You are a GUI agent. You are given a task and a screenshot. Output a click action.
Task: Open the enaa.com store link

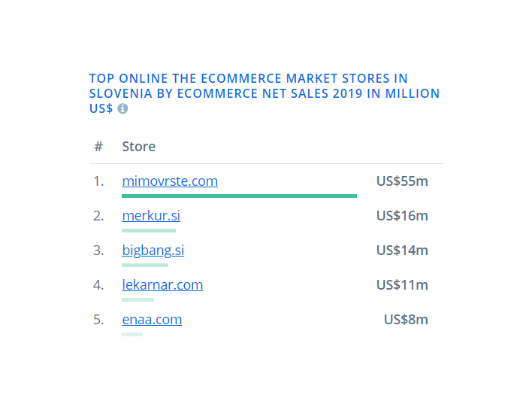(x=152, y=320)
